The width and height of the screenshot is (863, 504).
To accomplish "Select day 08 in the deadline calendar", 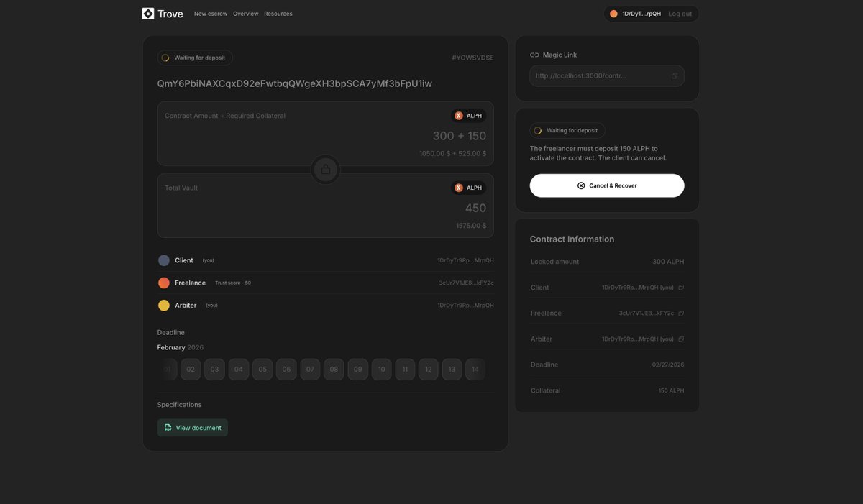I will 334,370.
